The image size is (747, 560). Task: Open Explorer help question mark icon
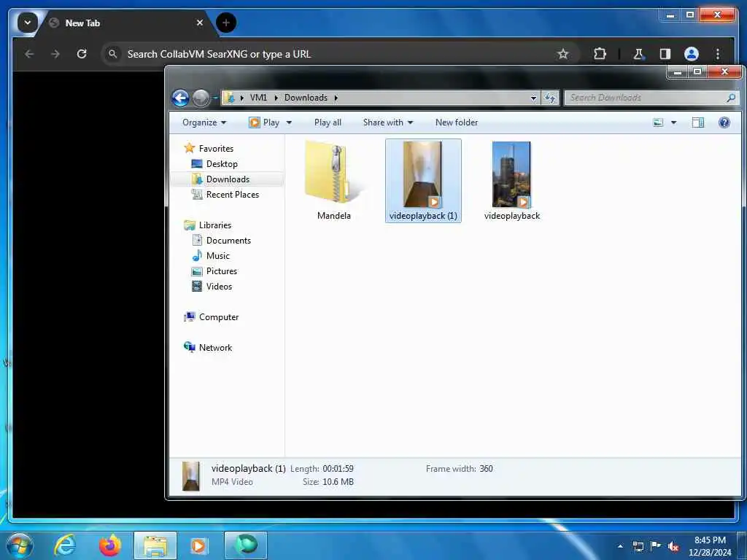(724, 122)
